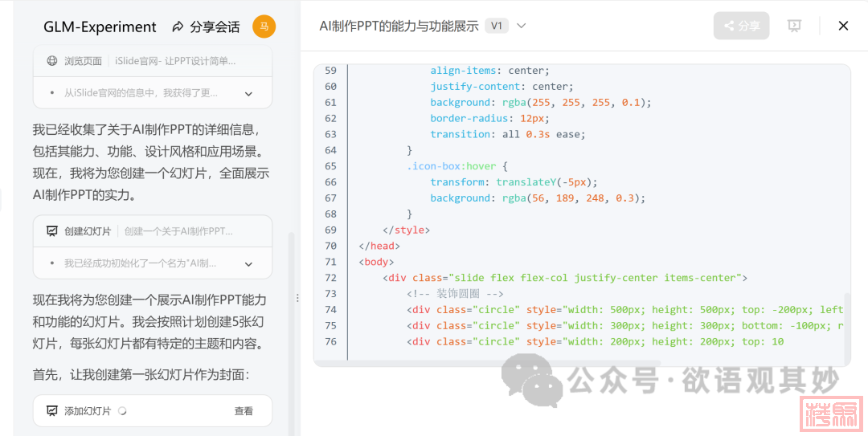Expand the 创建幻灯片 step result details
The width and height of the screenshot is (868, 436).
coord(248,264)
